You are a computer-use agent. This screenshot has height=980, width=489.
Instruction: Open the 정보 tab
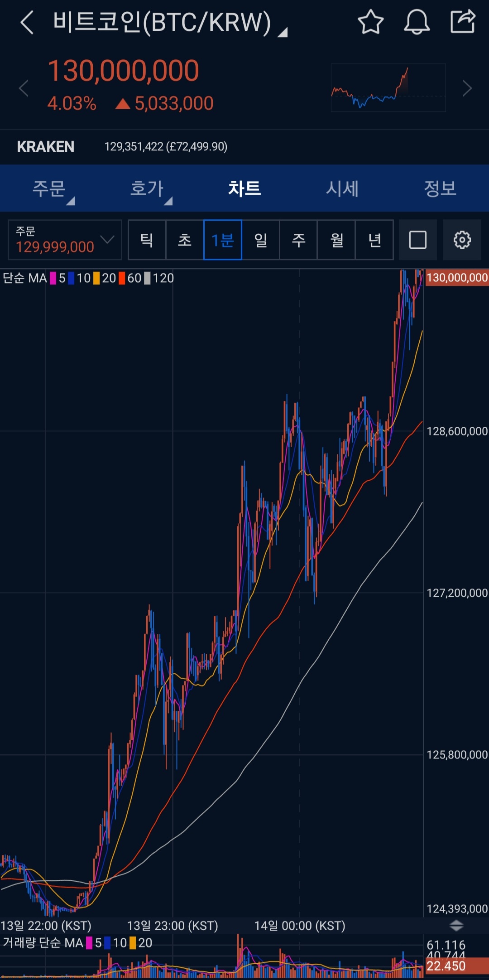coord(440,188)
